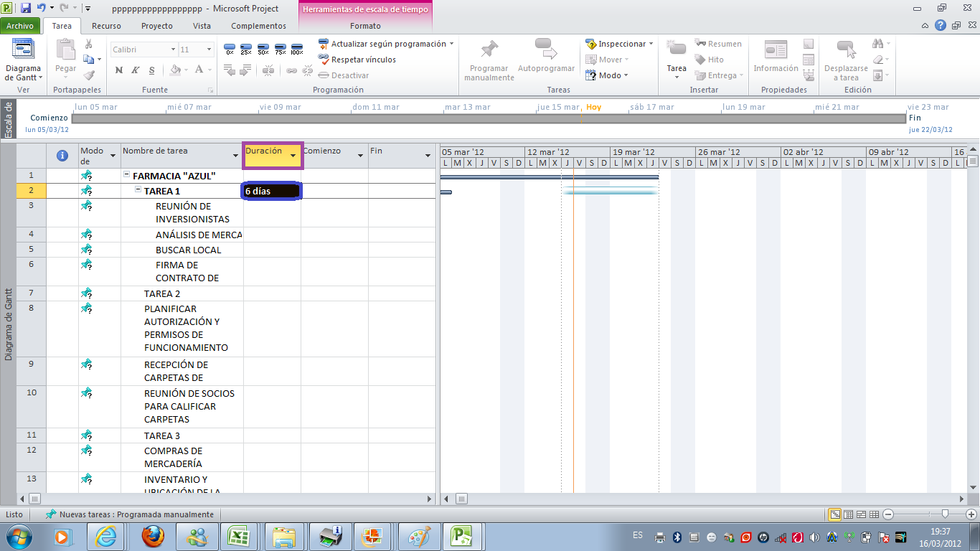Screen dimensions: 980x551
Task: Click the background fill color bucket icon
Action: (174, 70)
